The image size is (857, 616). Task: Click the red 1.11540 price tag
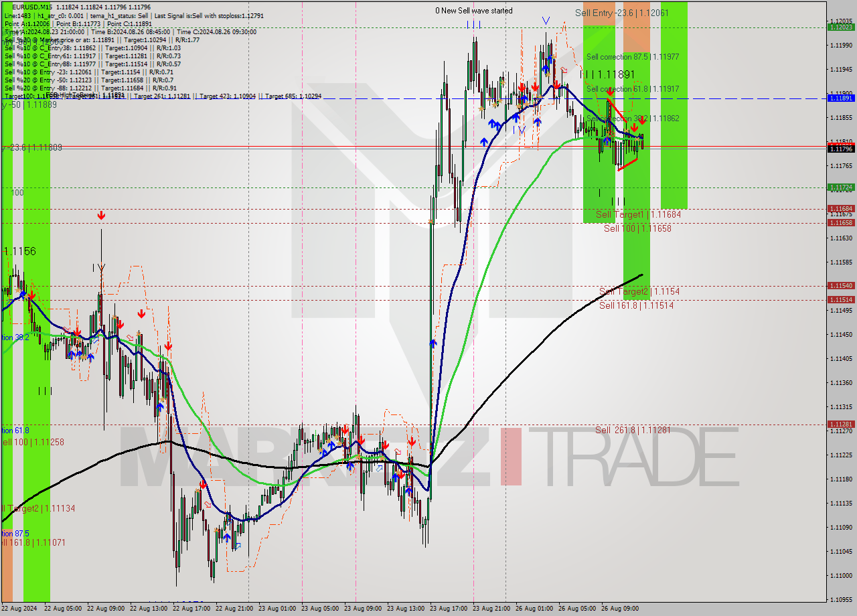point(841,285)
